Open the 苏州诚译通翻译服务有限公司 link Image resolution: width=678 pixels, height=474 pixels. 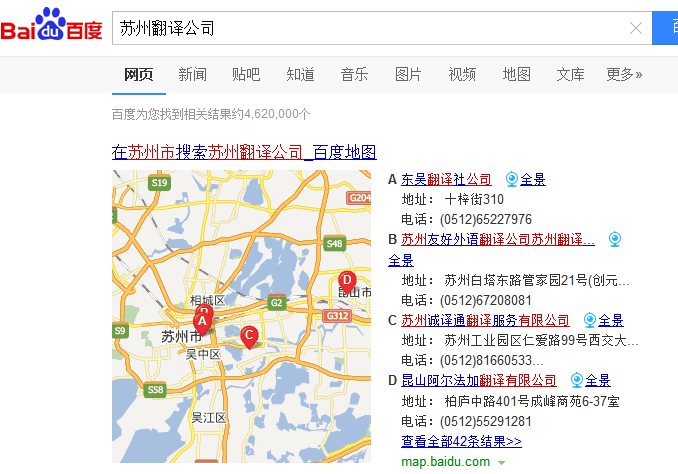pos(485,320)
